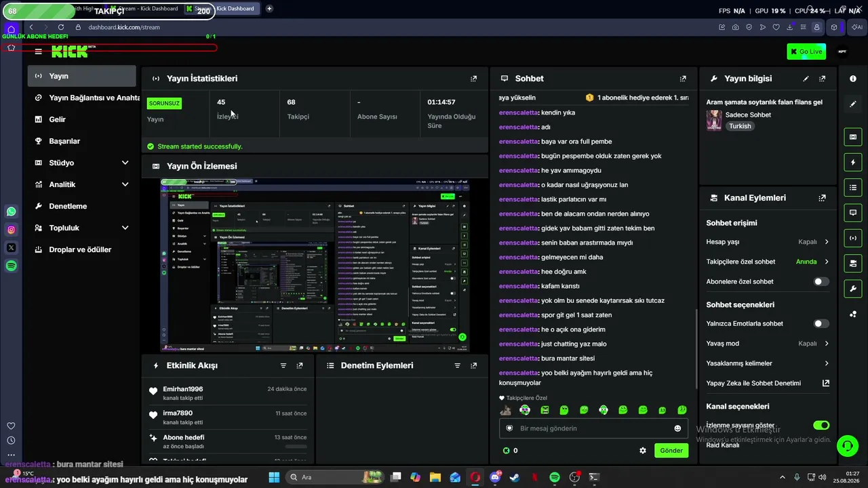Filter the Denetim Eylemleri list
Screen dimensions: 868x488
coord(457,365)
